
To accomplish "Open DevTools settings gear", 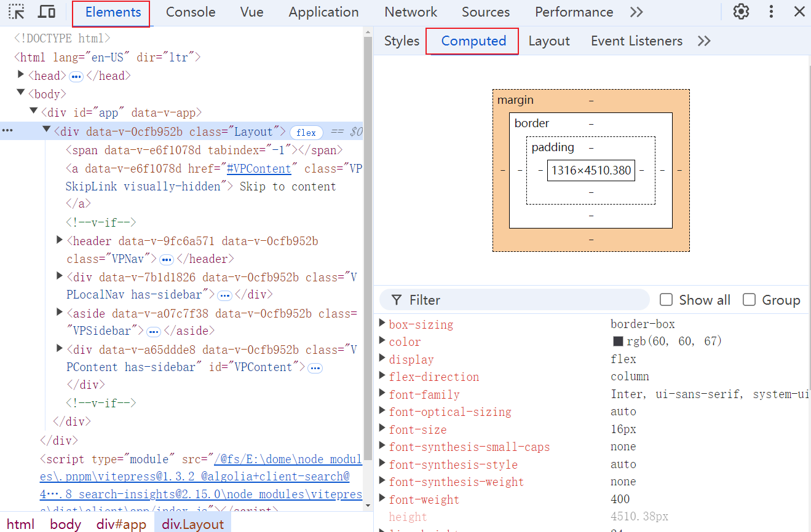I will pos(742,12).
